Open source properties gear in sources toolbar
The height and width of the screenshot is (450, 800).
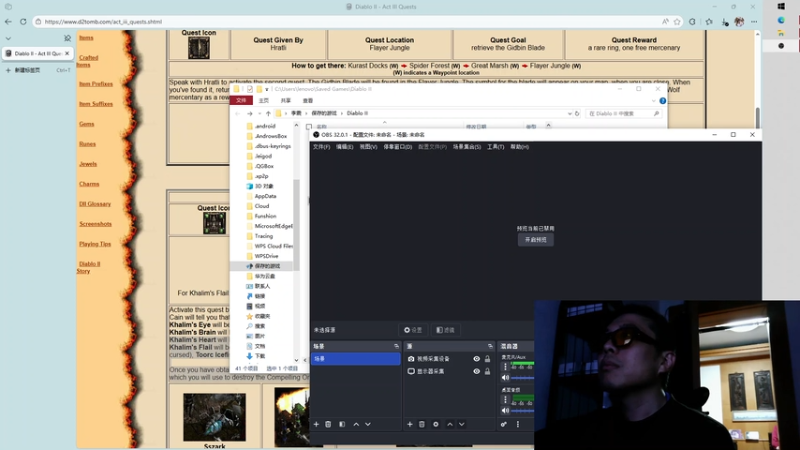436,424
